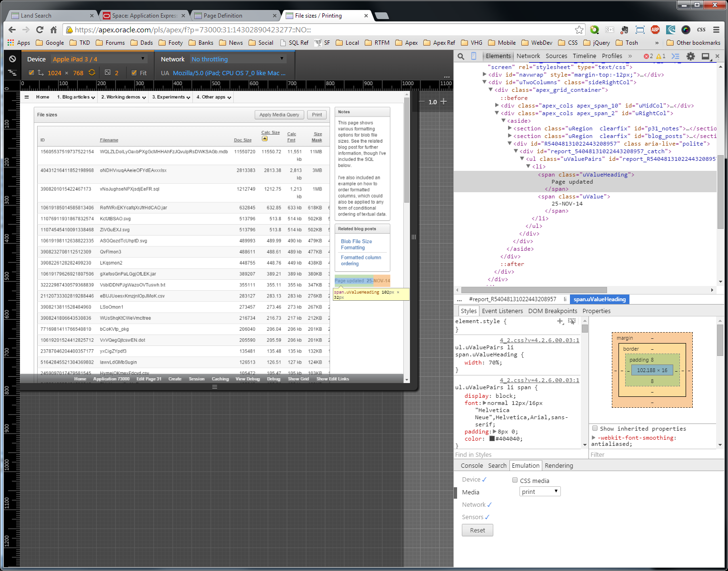Open the Google +1 extension button
The width and height of the screenshot is (728, 571).
tap(609, 30)
